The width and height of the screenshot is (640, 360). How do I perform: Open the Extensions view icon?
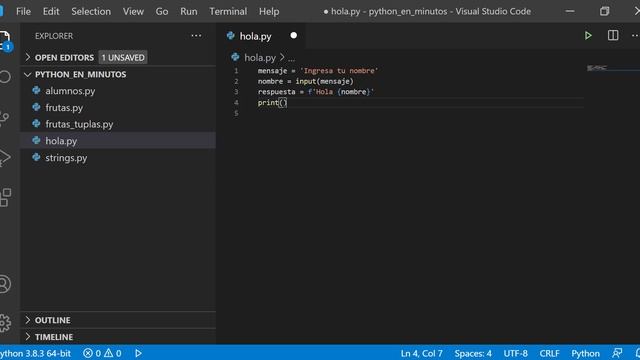point(5,198)
